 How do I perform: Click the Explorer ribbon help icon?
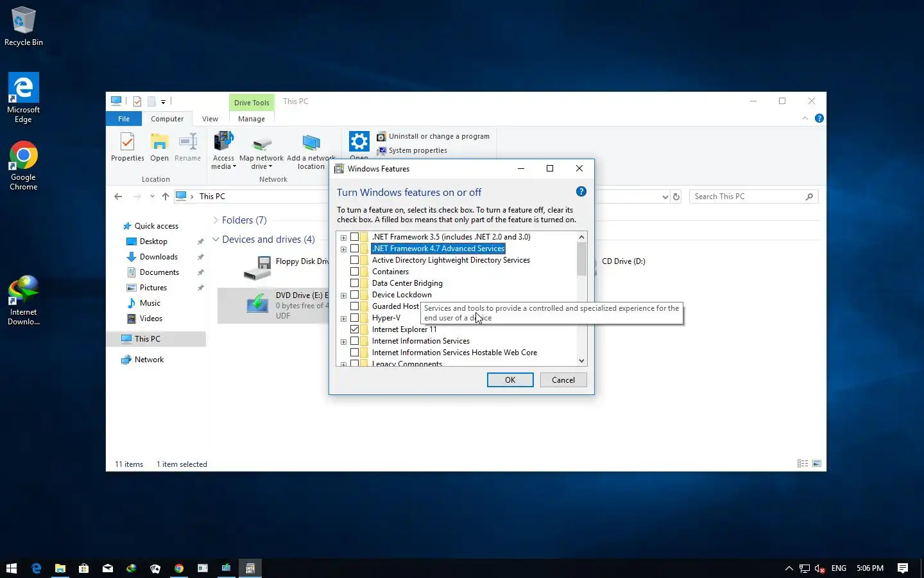(819, 118)
